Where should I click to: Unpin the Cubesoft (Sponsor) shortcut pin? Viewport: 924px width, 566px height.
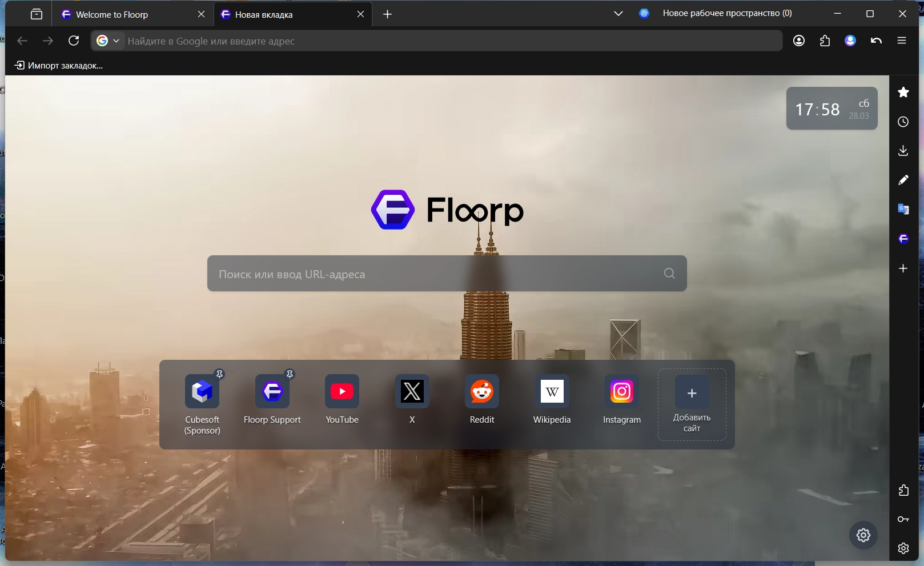point(219,374)
